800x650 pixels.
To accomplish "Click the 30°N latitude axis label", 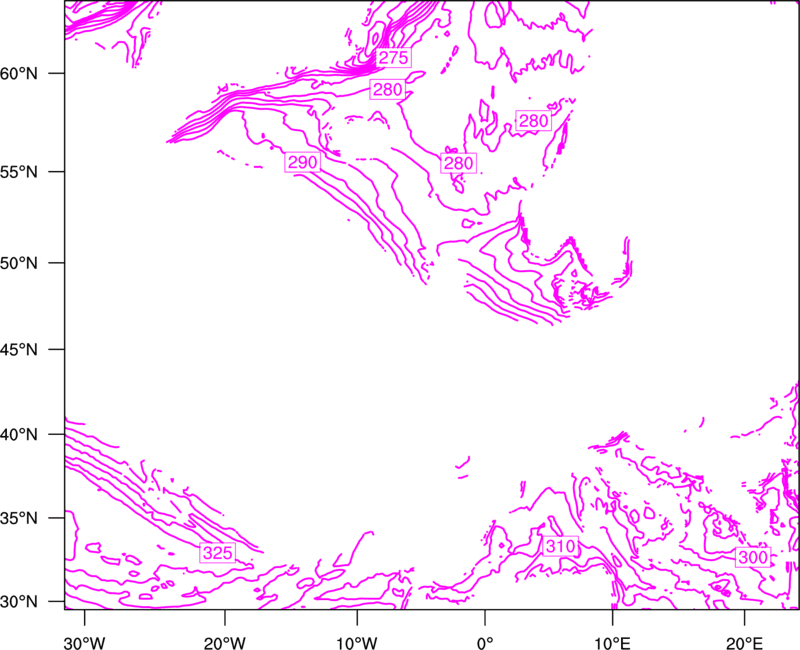I will 19,602.
